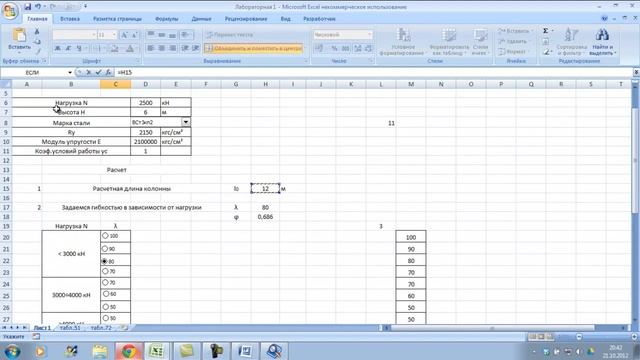Click the Excel help question mark icon

(x=604, y=18)
